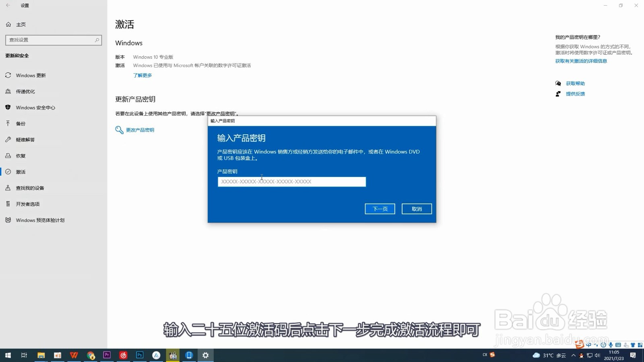Viewport: 644px width, 362px height.
Task: Click the Sogou toolbar microphone icon
Action: coord(611,345)
